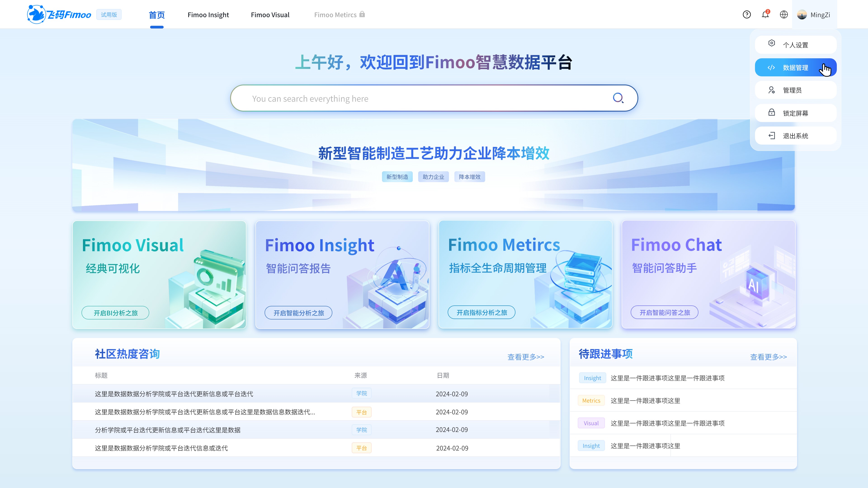Open the help question mark icon
Image resolution: width=868 pixels, height=488 pixels.
(747, 14)
